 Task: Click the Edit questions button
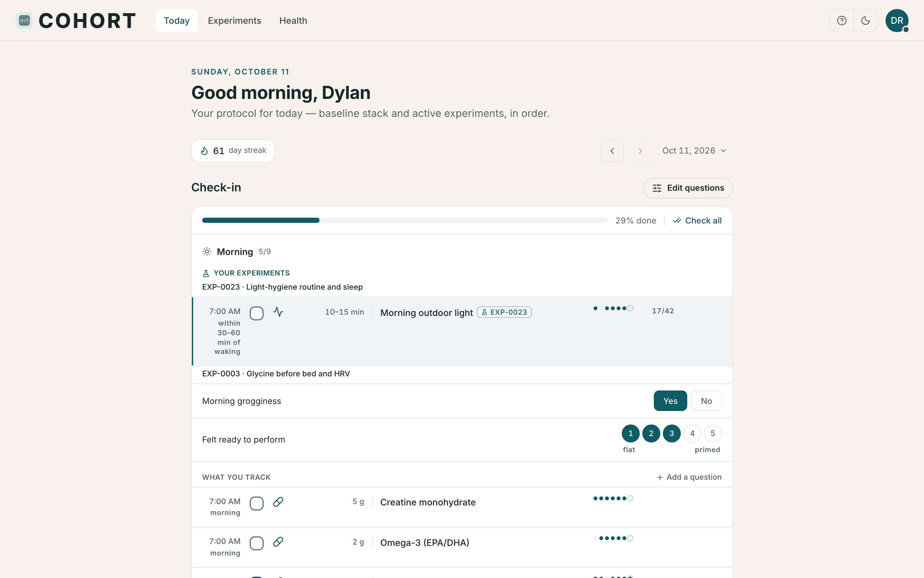click(688, 188)
